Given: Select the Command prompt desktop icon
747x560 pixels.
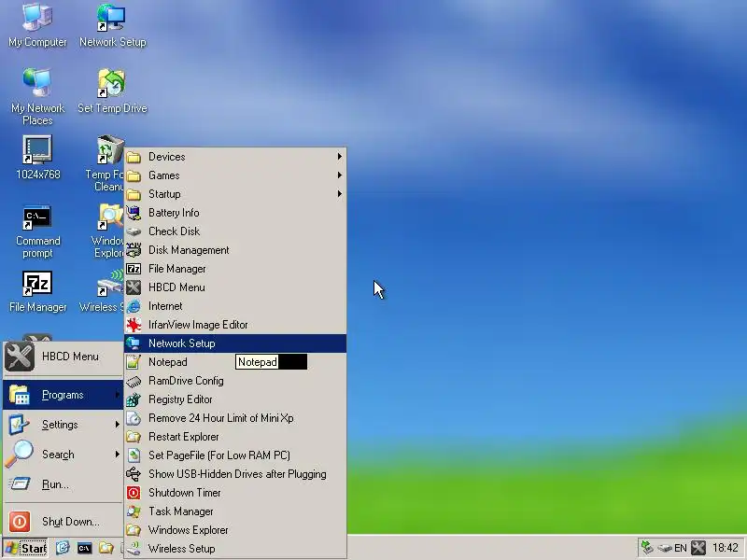Looking at the screenshot, I should tap(37, 231).
